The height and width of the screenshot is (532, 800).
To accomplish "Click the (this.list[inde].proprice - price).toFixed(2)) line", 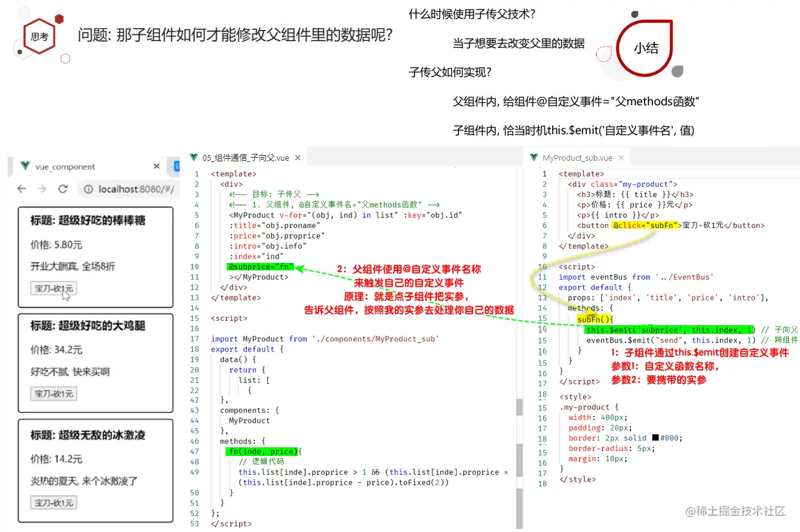I will point(343,482).
